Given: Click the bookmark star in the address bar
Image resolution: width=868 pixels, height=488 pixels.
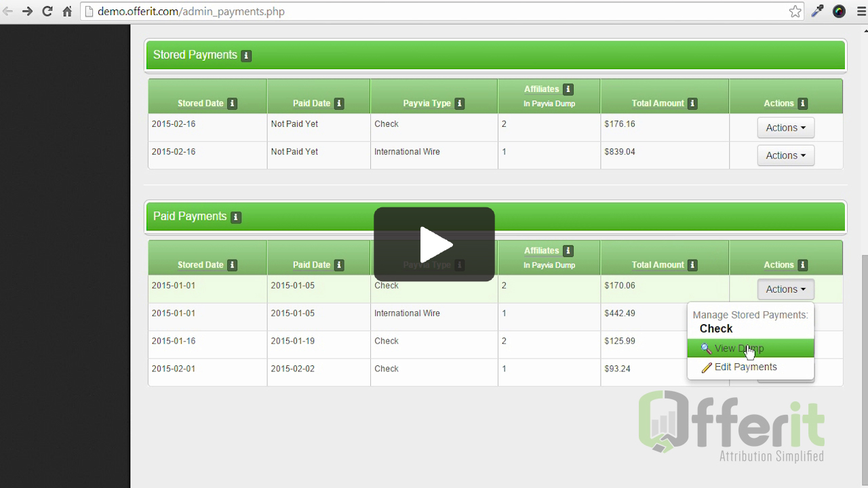Looking at the screenshot, I should [795, 11].
